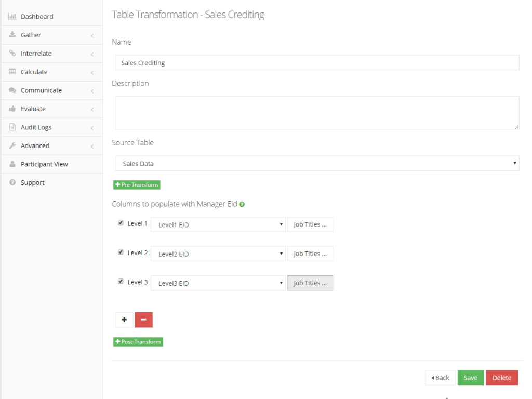Image resolution: width=532 pixels, height=399 pixels.
Task: Toggle the Level 1 checkbox
Action: click(121, 223)
